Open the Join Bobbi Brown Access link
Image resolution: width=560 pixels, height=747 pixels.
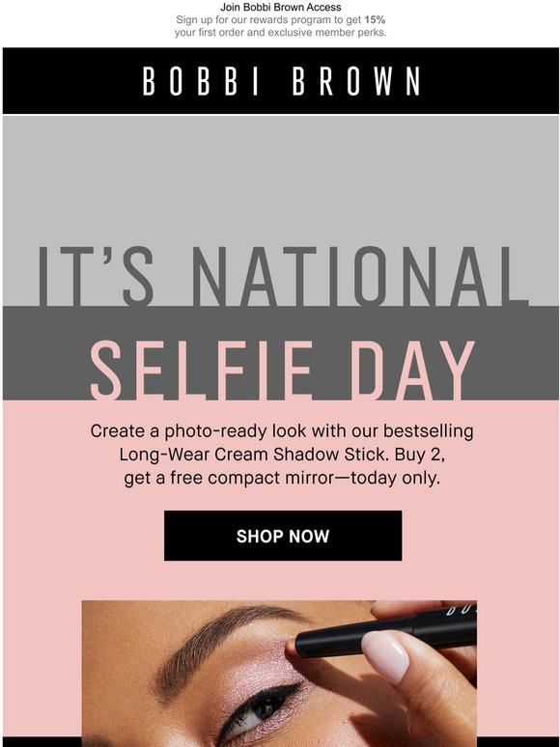280,7
